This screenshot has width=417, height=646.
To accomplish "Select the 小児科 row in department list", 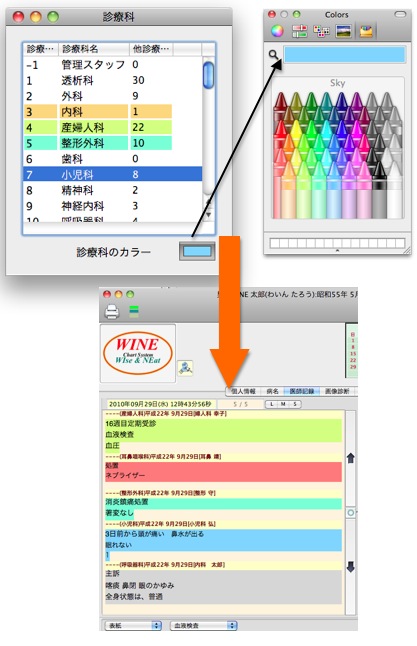I will (112, 174).
